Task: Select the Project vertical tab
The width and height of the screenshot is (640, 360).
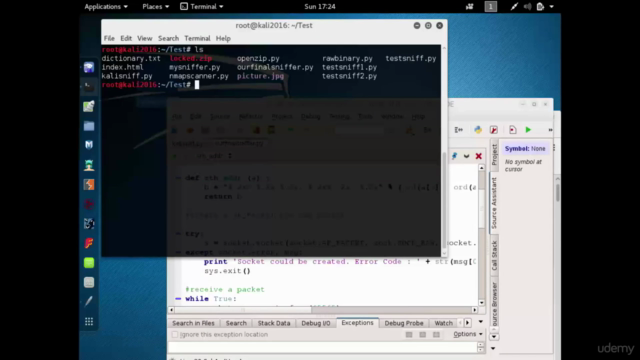Action: [x=494, y=155]
